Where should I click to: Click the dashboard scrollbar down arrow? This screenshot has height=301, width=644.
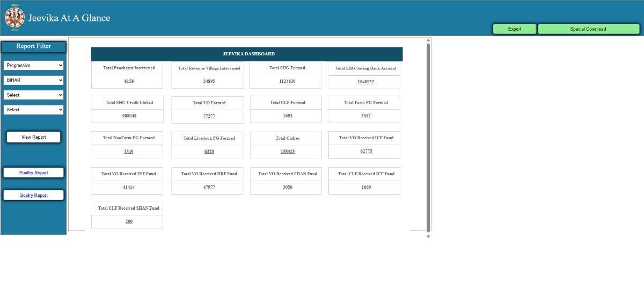pos(428,236)
